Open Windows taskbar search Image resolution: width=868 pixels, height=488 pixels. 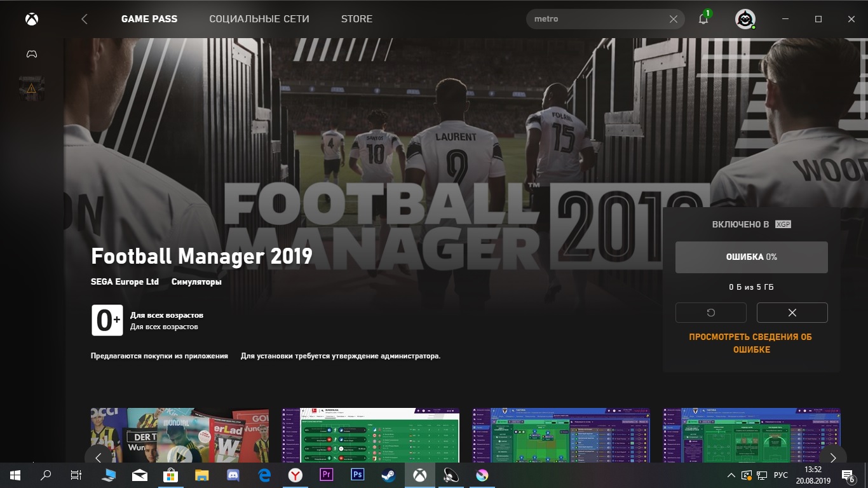pyautogui.click(x=46, y=475)
